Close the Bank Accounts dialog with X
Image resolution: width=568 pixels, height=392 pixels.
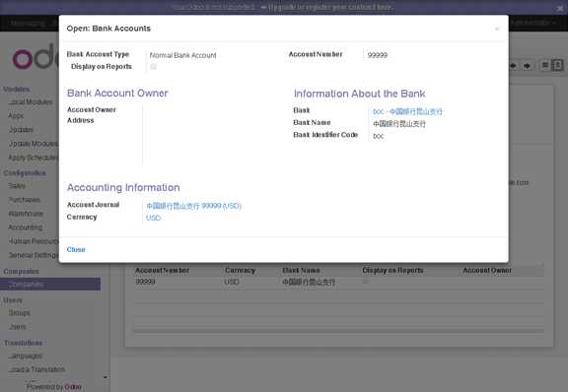click(497, 29)
